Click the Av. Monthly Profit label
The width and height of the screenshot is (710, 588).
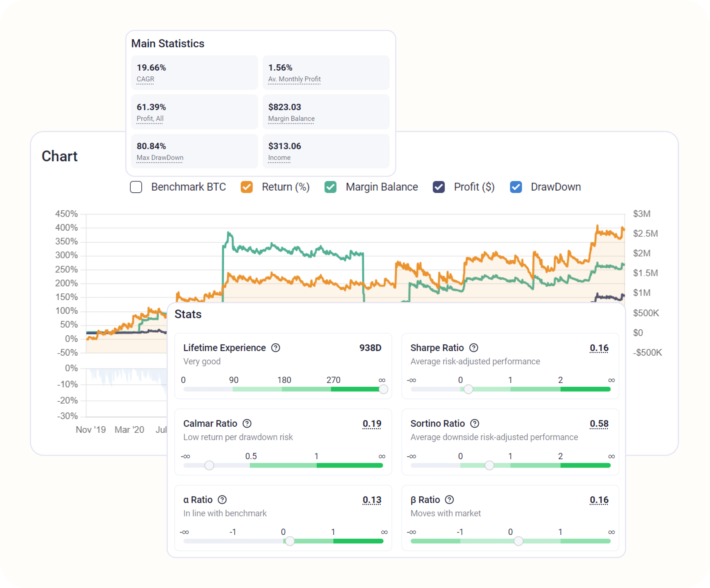coord(294,79)
